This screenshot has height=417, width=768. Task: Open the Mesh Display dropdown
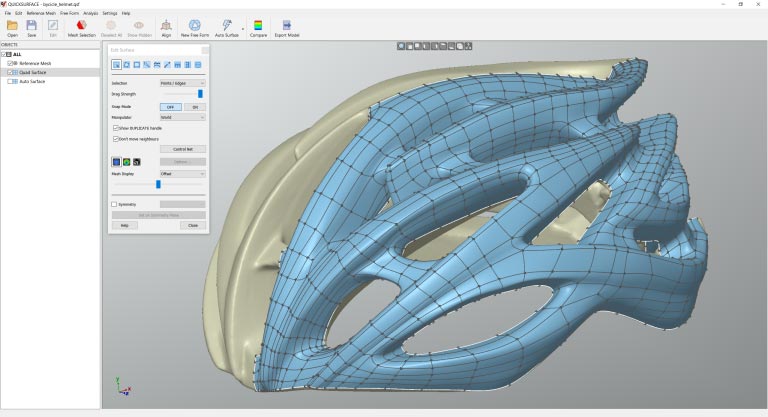point(182,173)
